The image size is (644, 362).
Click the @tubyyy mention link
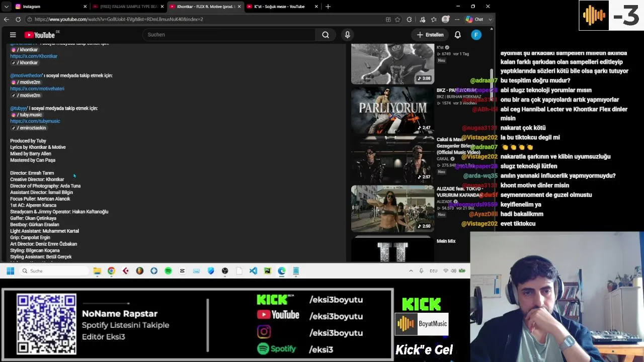19,108
